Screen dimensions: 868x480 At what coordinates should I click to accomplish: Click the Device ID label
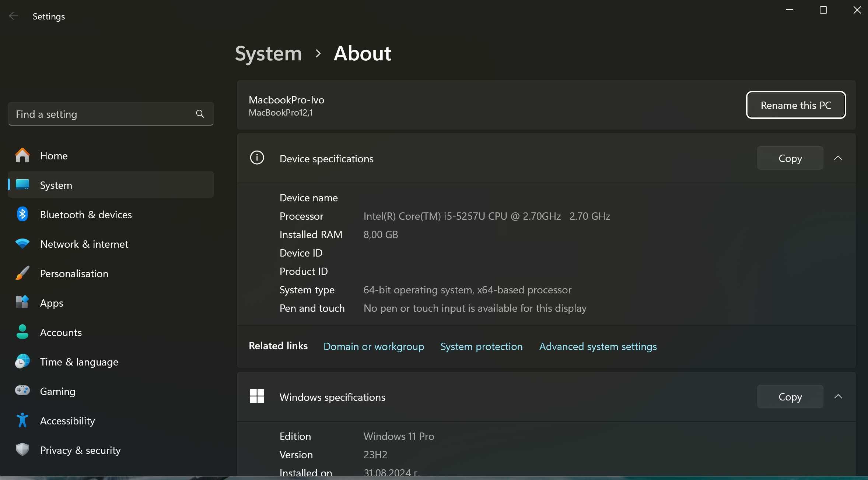click(x=301, y=253)
